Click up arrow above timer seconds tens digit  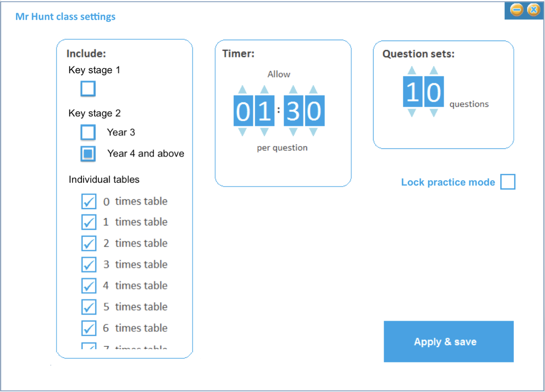293,90
